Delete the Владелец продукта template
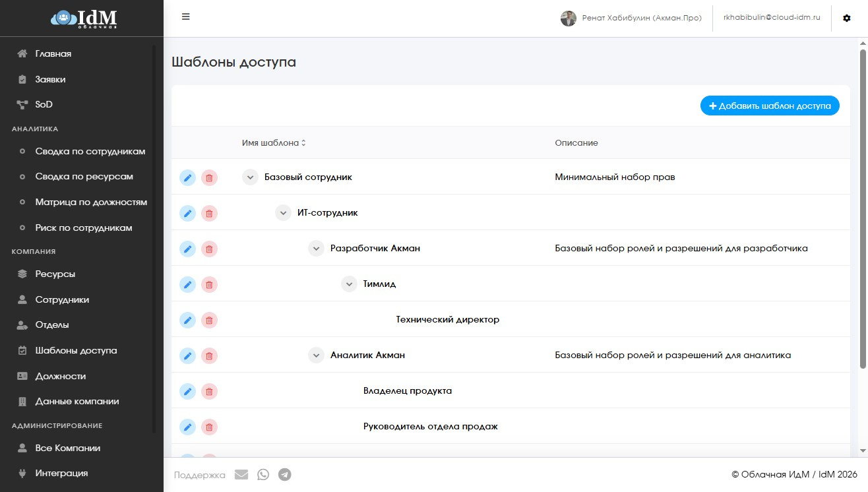 [x=209, y=391]
